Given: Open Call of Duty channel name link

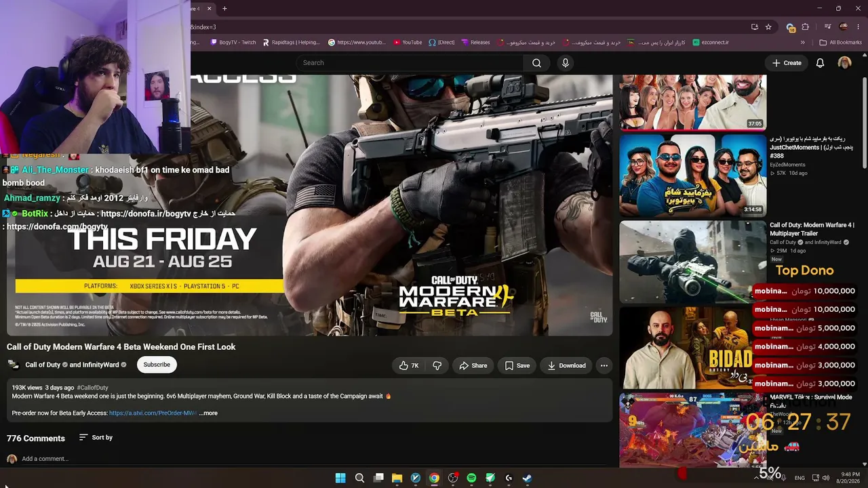Looking at the screenshot, I should [43, 365].
